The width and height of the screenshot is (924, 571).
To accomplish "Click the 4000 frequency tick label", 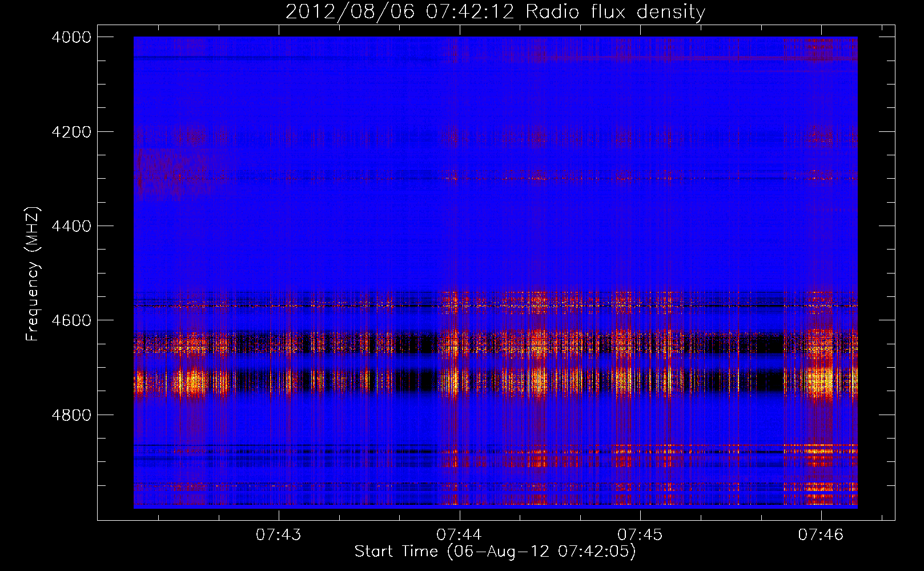I will pos(71,37).
